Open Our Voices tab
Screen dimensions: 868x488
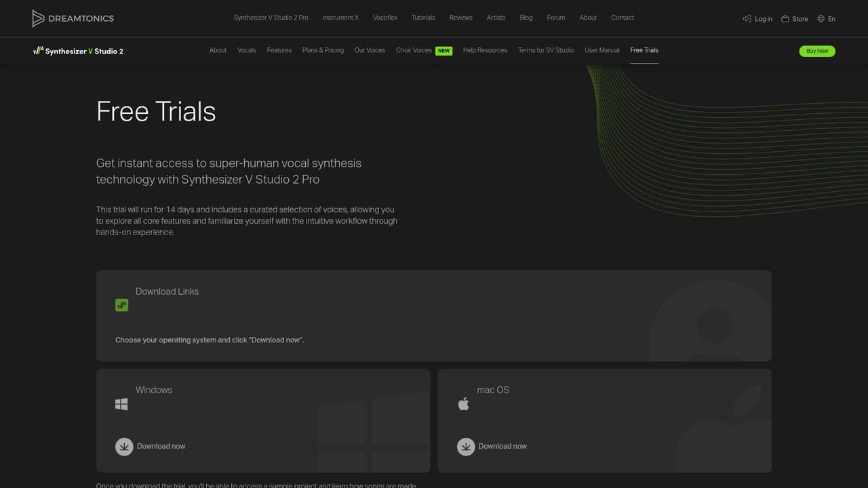pyautogui.click(x=370, y=50)
